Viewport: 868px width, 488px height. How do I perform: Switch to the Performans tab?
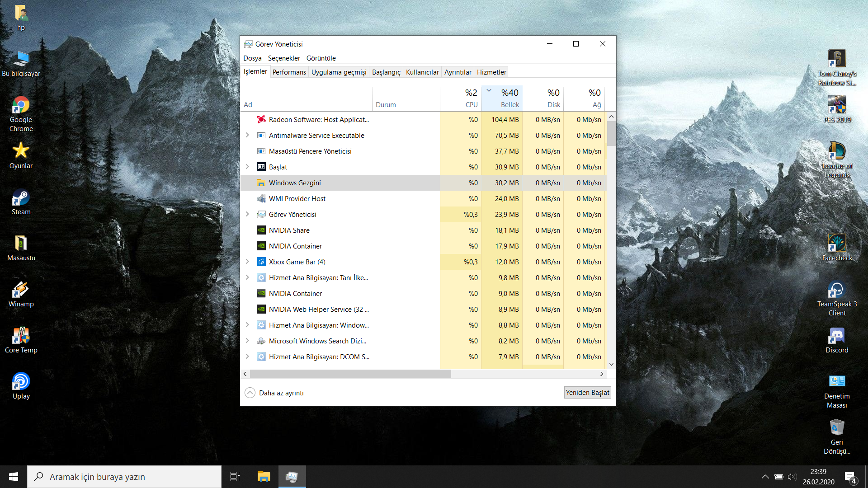[289, 72]
